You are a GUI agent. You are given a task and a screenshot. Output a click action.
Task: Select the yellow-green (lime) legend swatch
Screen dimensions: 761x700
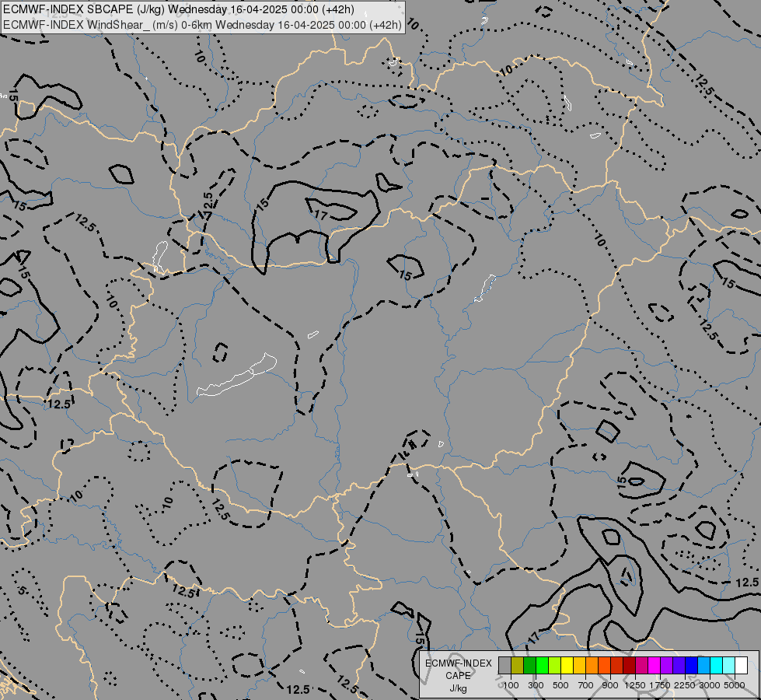pyautogui.click(x=555, y=665)
